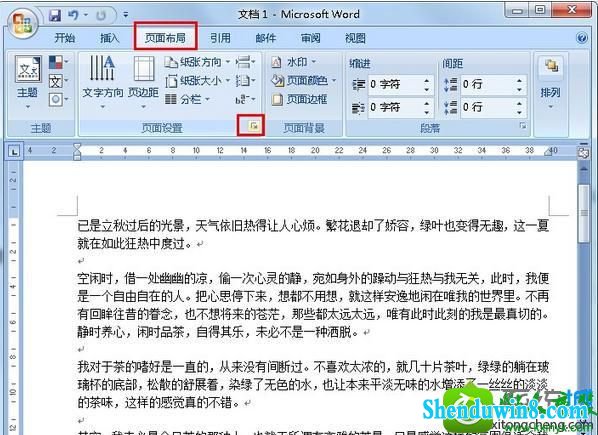Click text 已是立秋过后的光景

point(131,226)
